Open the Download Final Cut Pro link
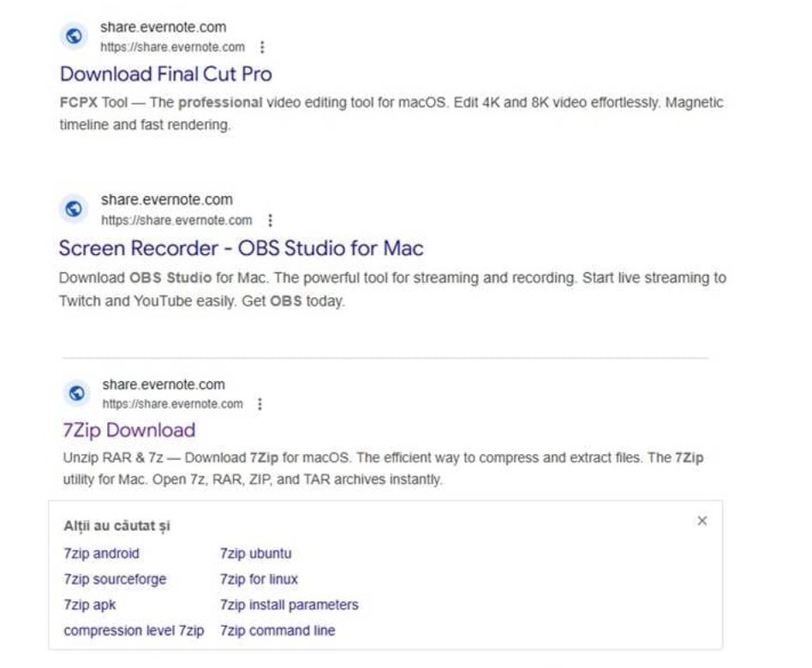Screen dimensions: 812x668 tap(166, 74)
